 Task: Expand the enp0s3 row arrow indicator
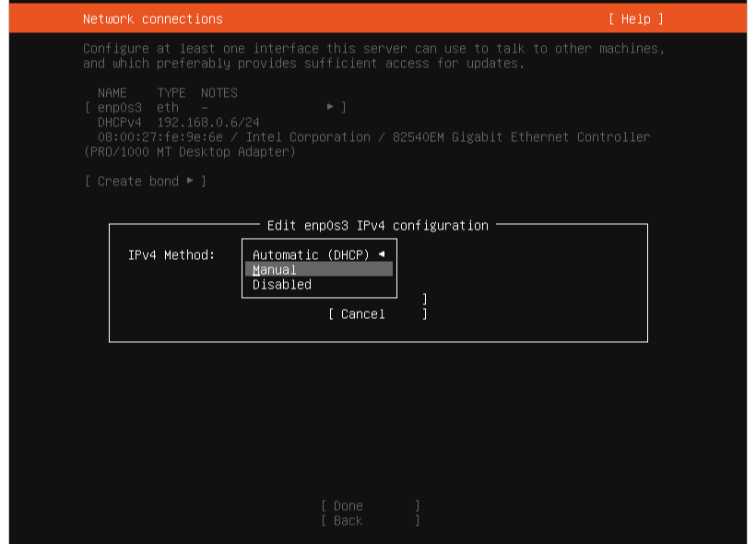pos(330,108)
